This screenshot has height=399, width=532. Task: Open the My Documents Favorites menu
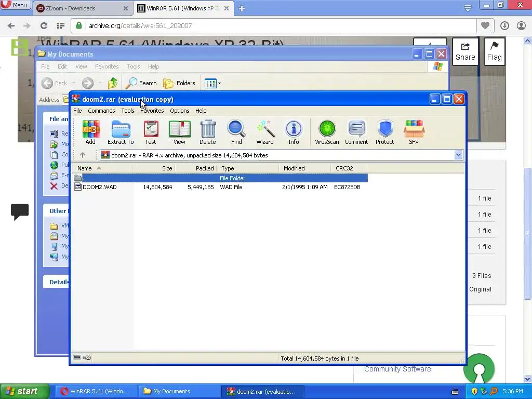click(107, 66)
